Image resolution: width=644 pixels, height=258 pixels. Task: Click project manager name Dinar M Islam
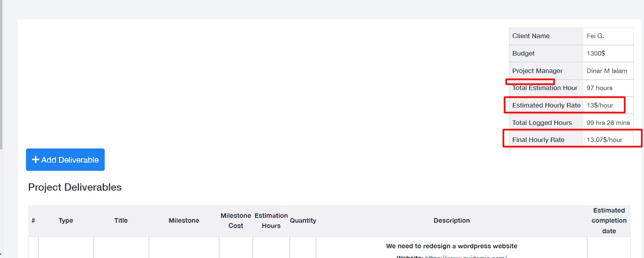[x=607, y=71]
